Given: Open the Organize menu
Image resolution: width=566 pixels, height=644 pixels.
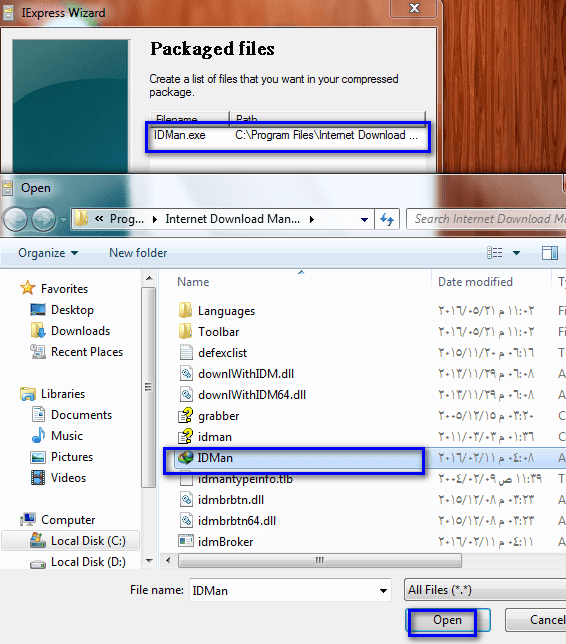Looking at the screenshot, I should (x=48, y=253).
